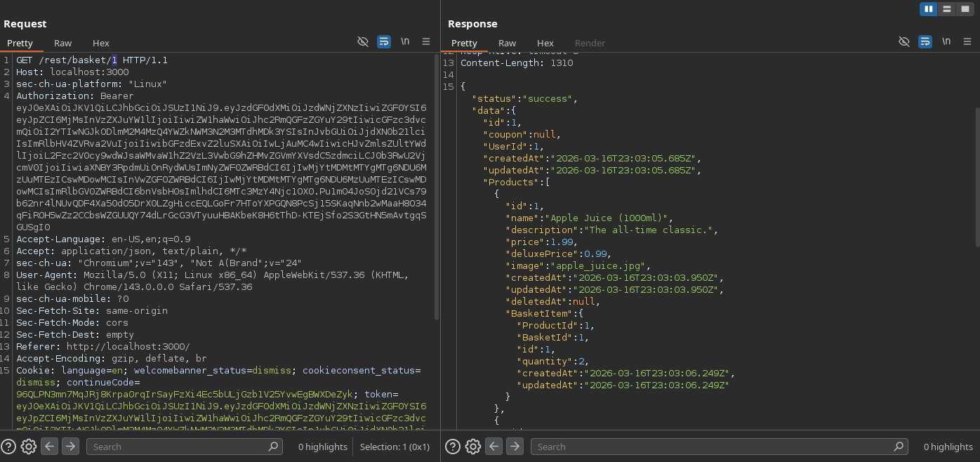The image size is (980, 462).
Task: Open Request panel help icon
Action: [8, 447]
